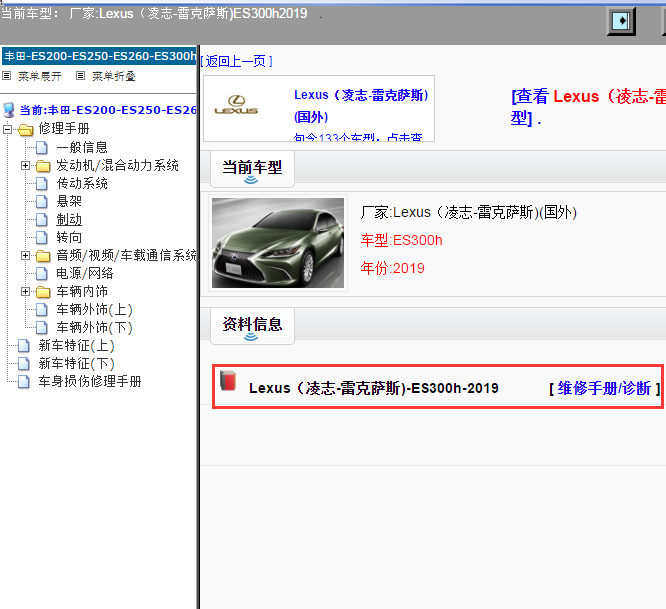Click 菜单展开 to expand all menus
The width and height of the screenshot is (666, 609).
tap(40, 76)
